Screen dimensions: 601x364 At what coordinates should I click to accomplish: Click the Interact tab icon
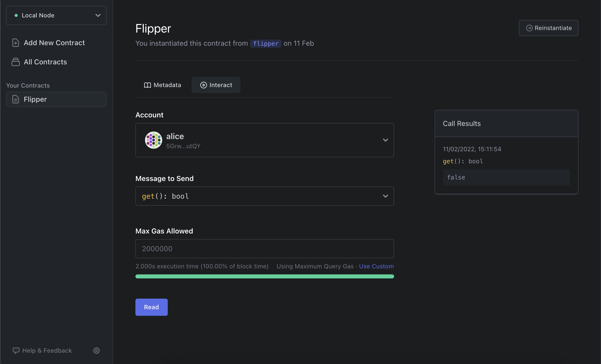[x=203, y=85]
